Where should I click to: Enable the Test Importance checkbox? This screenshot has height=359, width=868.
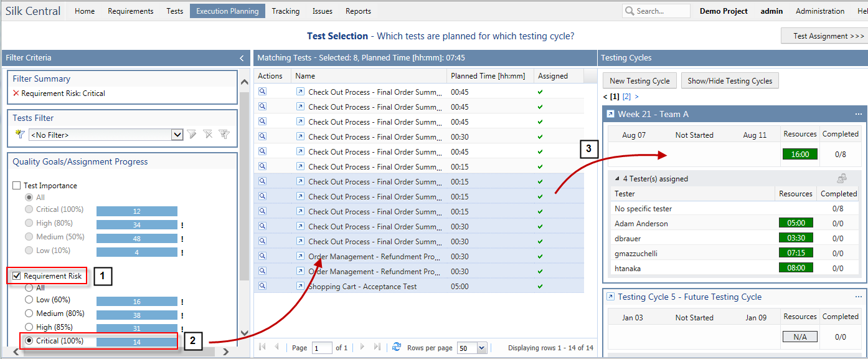coord(17,186)
